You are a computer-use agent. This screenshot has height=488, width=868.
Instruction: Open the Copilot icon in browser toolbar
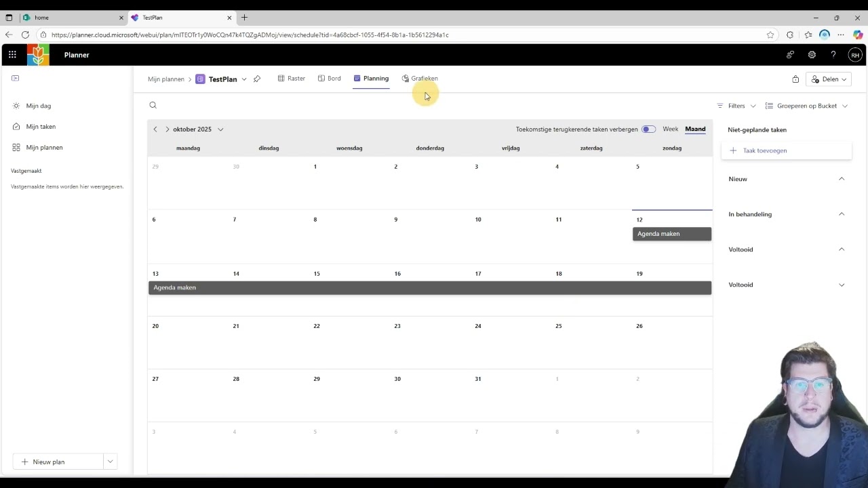858,35
